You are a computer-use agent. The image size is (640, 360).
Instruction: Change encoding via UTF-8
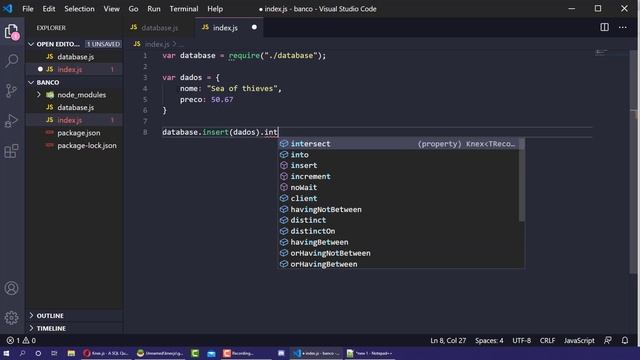pos(522,340)
